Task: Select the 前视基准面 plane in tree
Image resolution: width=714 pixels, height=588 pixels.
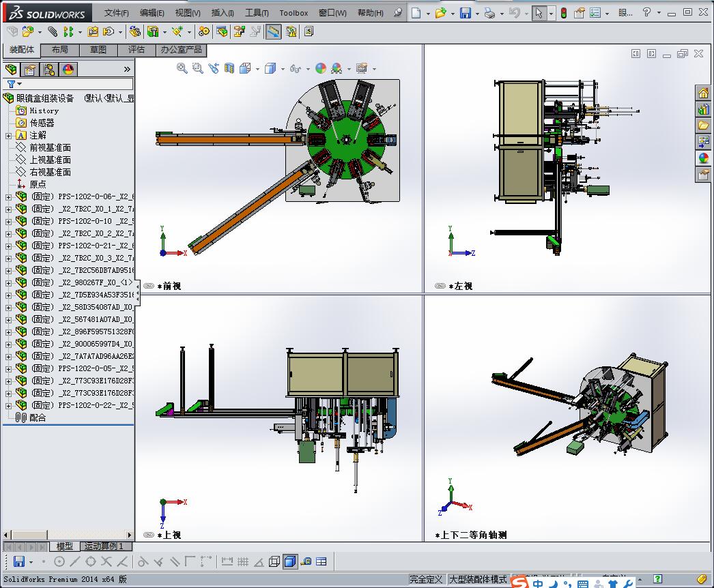Action: coord(50,147)
